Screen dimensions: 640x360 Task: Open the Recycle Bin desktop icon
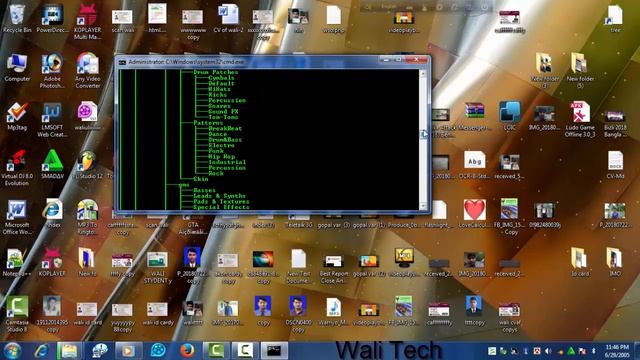(x=17, y=18)
